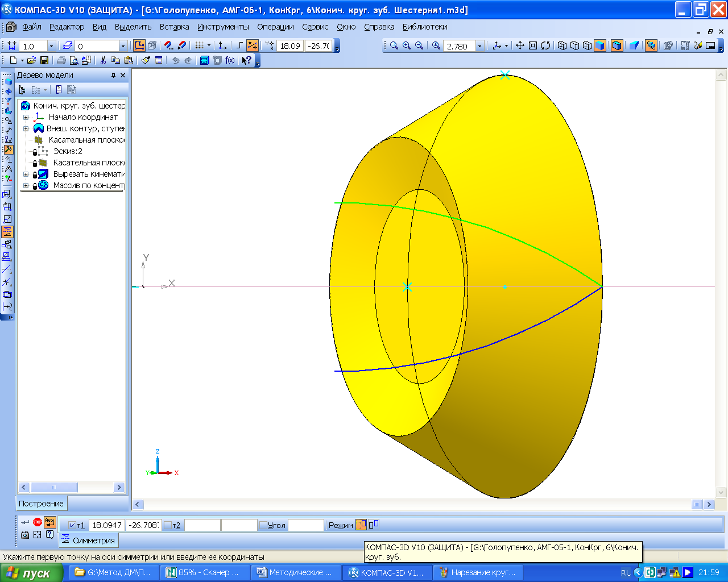
Task: Open the Операции menu
Action: click(x=275, y=27)
